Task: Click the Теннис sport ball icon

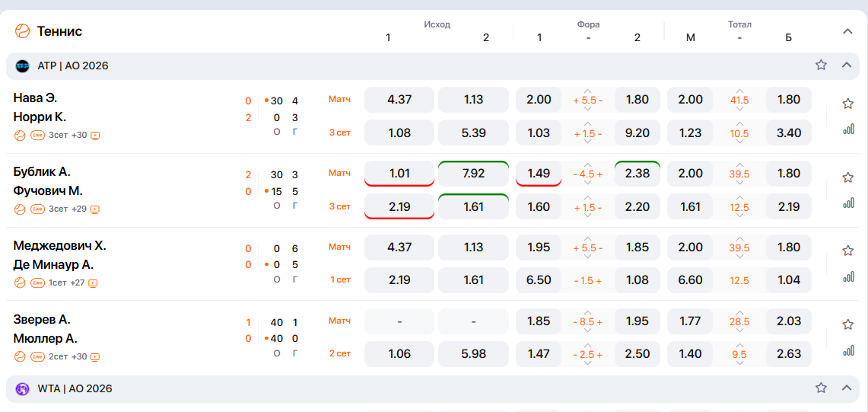Action: tap(22, 31)
